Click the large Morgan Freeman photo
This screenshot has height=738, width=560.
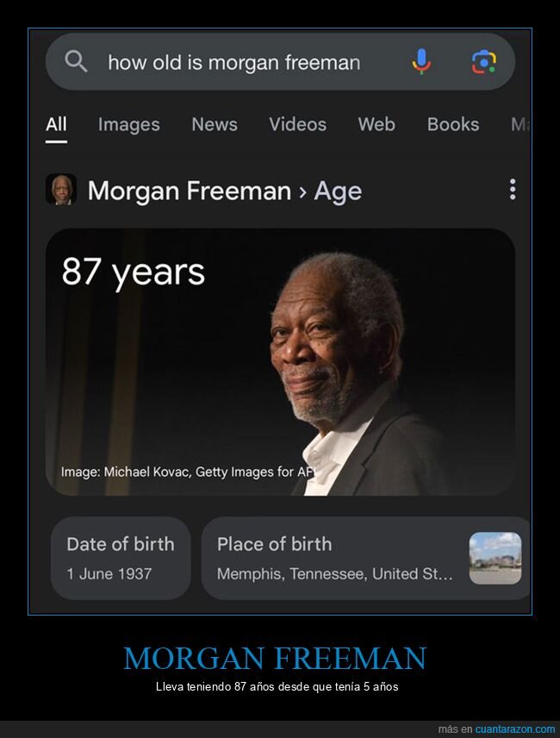click(x=280, y=362)
